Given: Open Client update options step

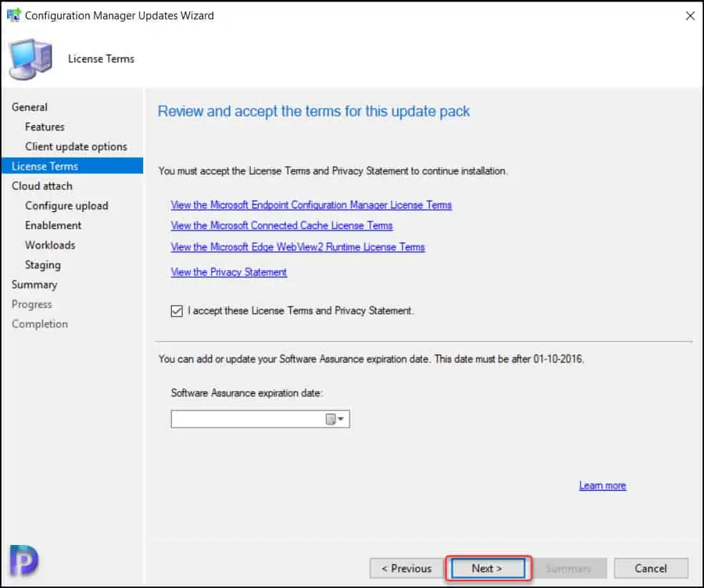Looking at the screenshot, I should (76, 147).
